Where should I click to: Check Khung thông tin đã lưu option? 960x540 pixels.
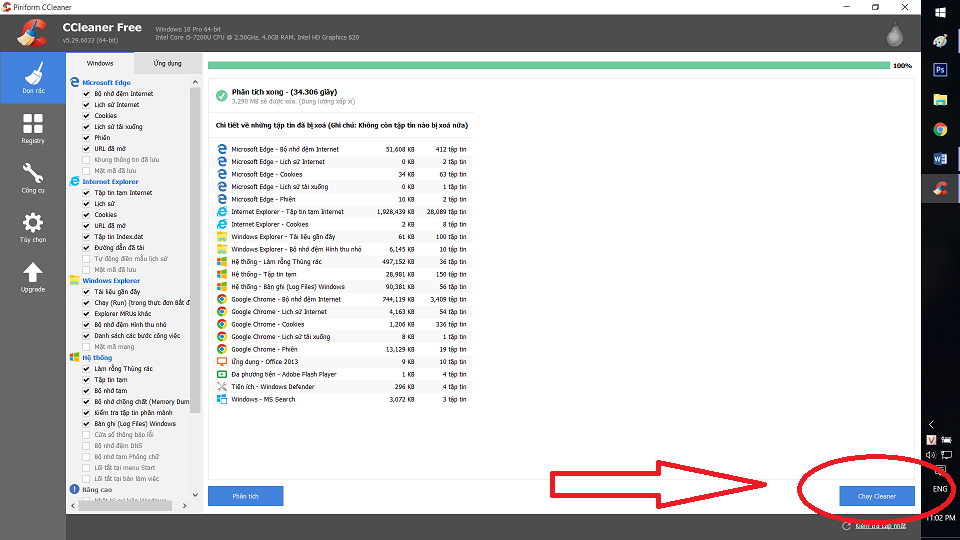click(x=86, y=160)
